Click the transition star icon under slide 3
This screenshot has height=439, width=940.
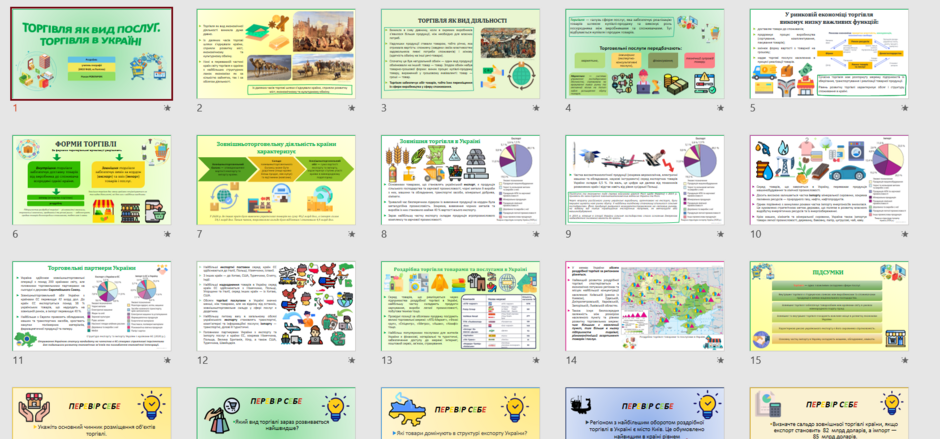536,108
